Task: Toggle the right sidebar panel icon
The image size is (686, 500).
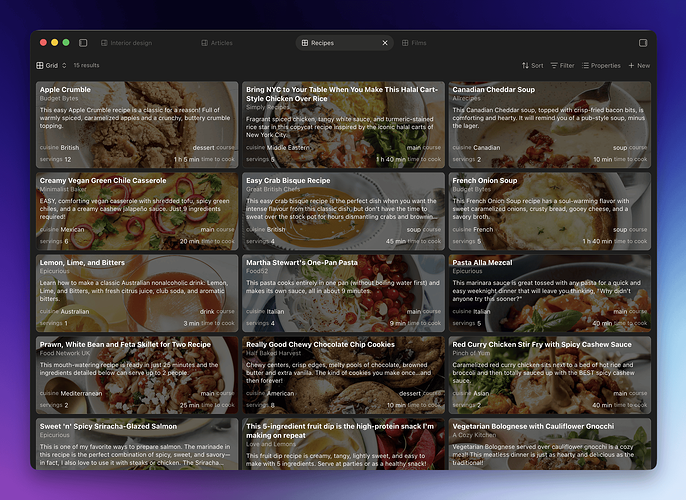Action: 643,43
